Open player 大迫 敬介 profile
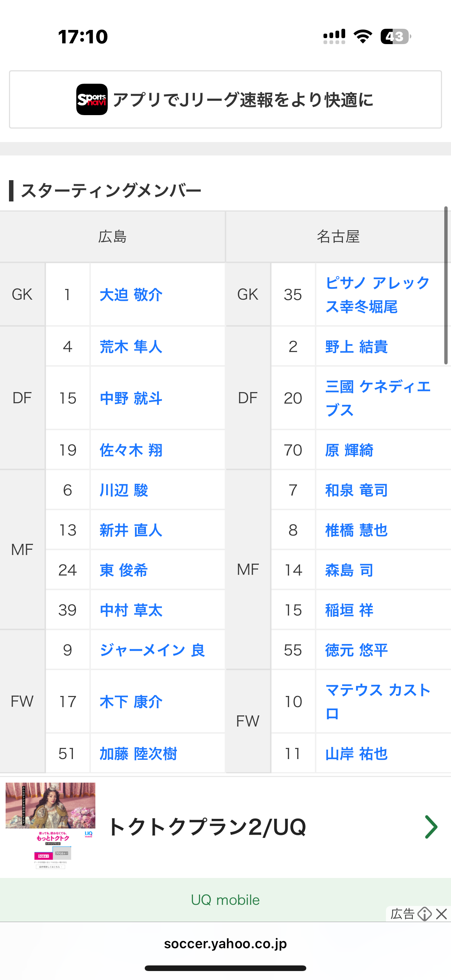Screen dimensions: 451x980 pyautogui.click(x=131, y=295)
